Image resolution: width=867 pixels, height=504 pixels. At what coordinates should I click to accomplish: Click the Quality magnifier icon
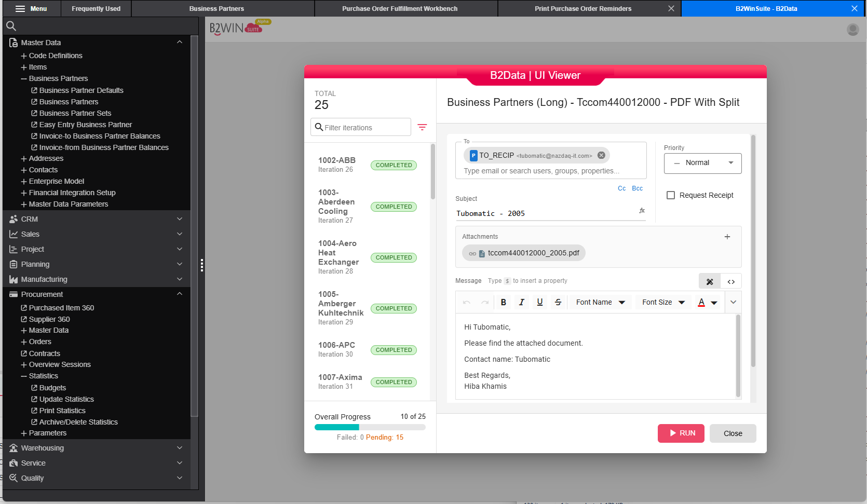point(13,478)
